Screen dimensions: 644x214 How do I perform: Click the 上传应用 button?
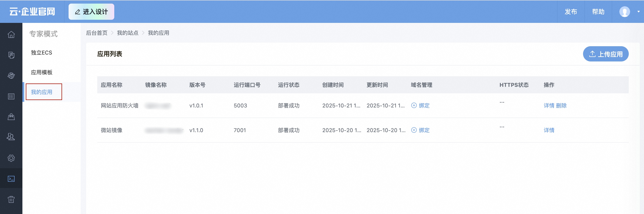[605, 54]
